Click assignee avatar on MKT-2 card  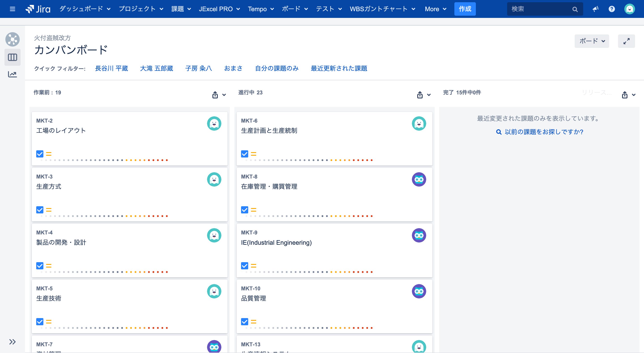point(214,123)
